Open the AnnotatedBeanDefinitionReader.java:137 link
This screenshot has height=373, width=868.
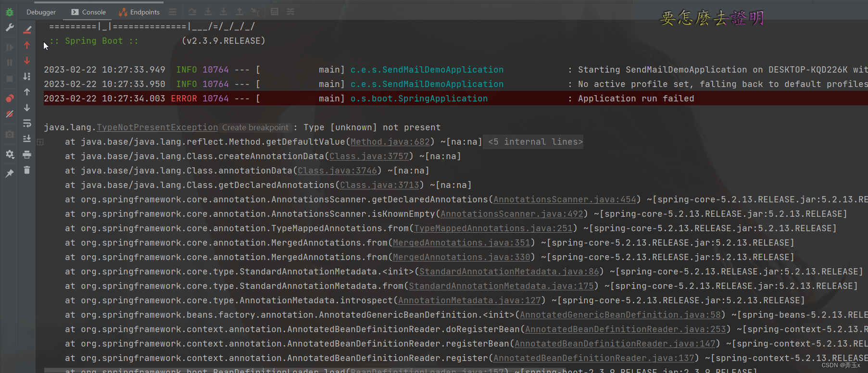(594, 358)
